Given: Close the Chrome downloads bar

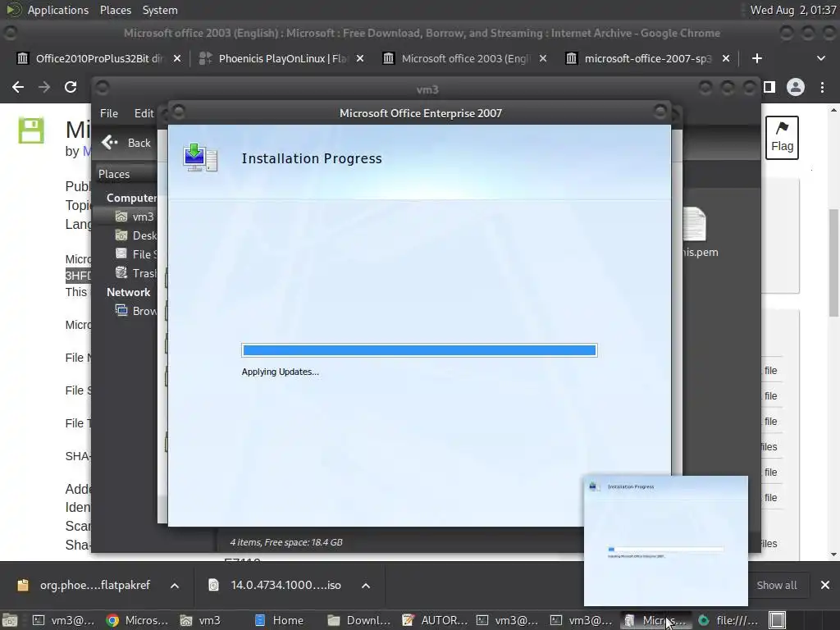Looking at the screenshot, I should click(x=825, y=585).
